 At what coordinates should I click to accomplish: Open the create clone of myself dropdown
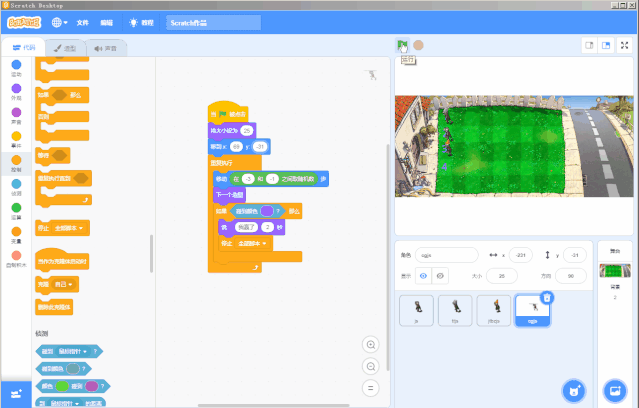64,284
